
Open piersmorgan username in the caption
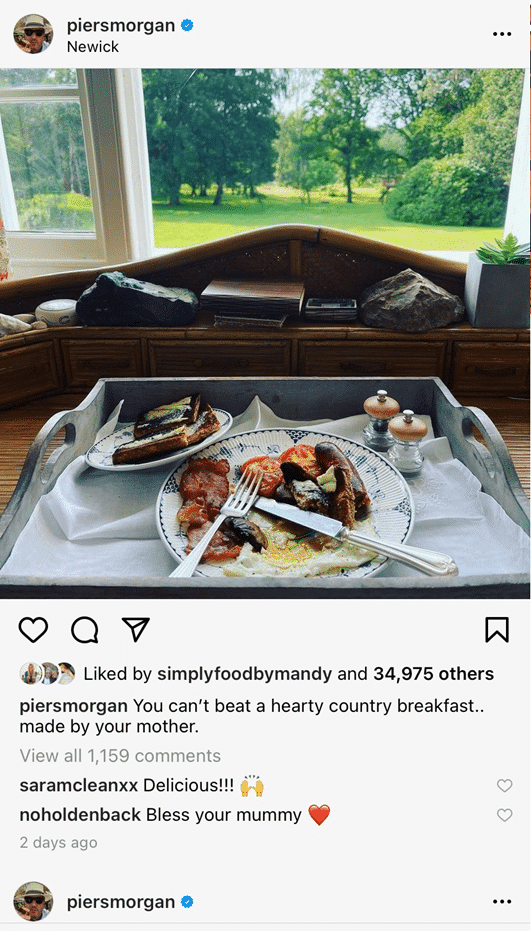click(74, 706)
